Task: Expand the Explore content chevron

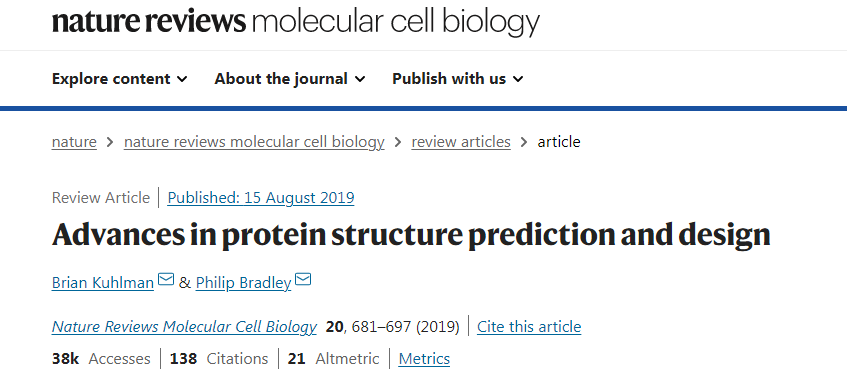Action: click(182, 79)
